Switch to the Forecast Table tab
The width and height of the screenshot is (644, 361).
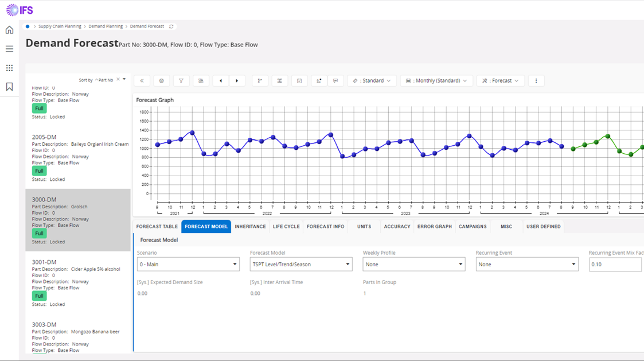157,227
